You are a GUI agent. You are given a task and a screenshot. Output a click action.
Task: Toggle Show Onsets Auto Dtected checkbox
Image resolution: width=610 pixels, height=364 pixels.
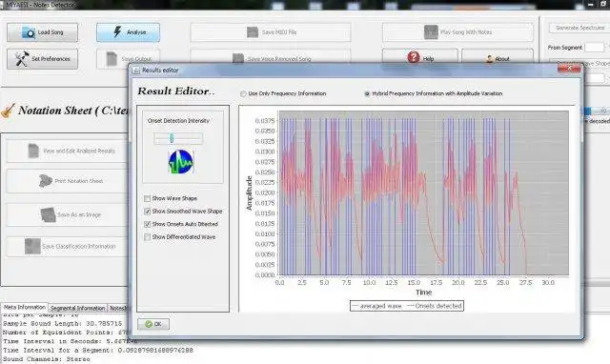(x=147, y=224)
